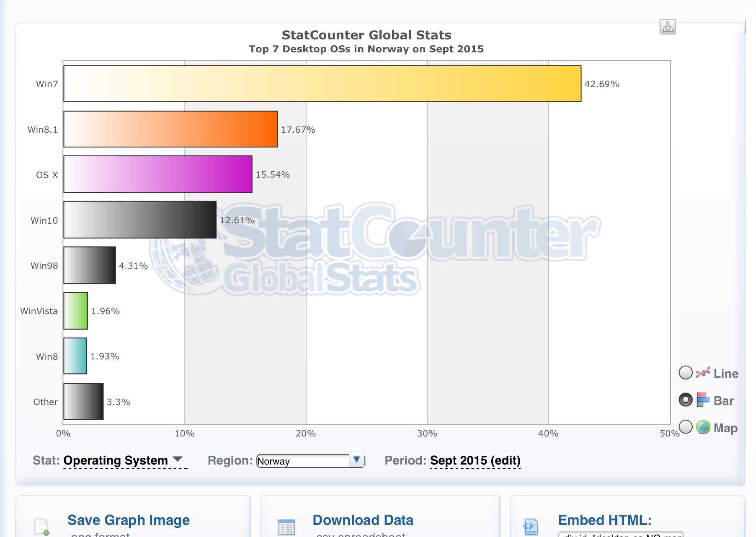Select the Line radio button

coord(686,372)
